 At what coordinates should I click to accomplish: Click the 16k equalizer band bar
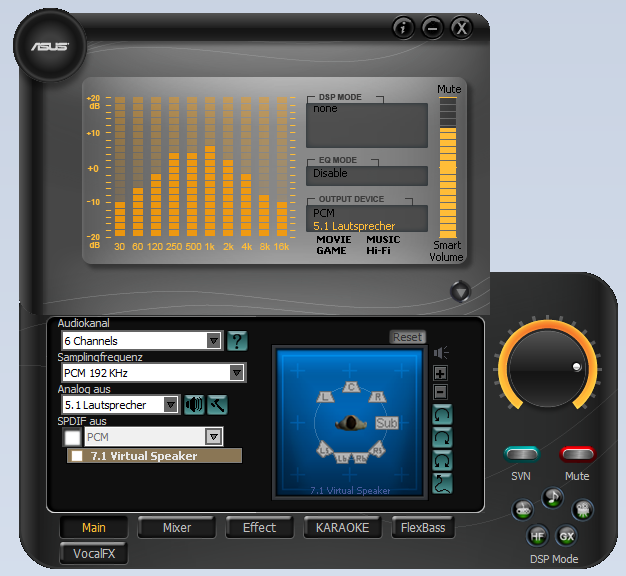click(282, 166)
